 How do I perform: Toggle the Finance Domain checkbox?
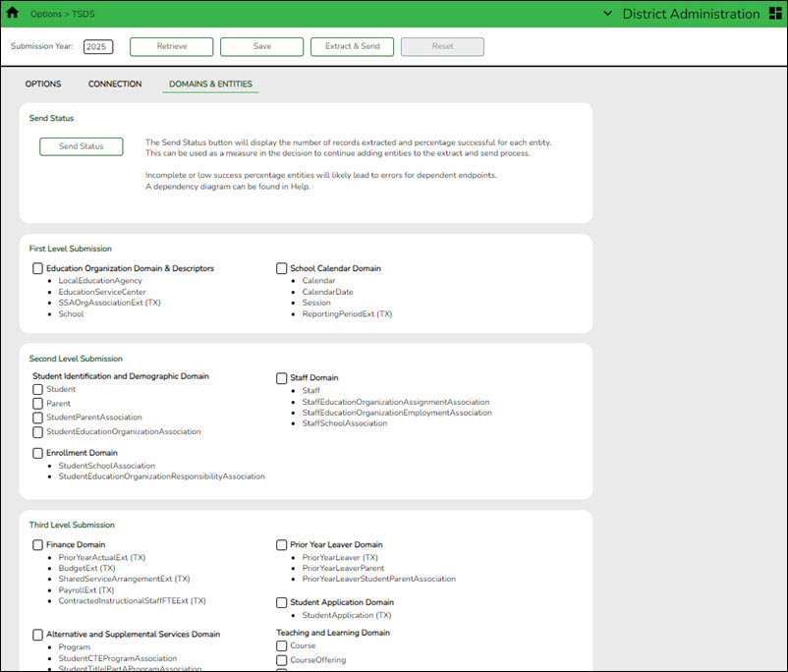point(37,545)
